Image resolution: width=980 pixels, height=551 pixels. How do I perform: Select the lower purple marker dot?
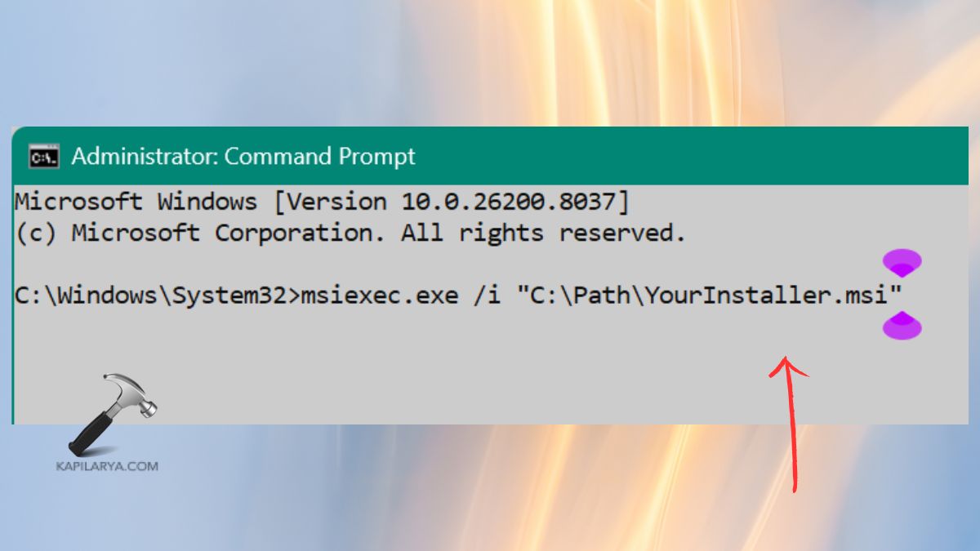tap(903, 327)
